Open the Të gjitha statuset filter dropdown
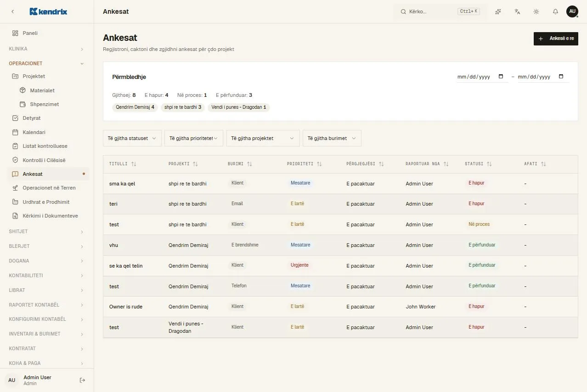 (x=132, y=138)
